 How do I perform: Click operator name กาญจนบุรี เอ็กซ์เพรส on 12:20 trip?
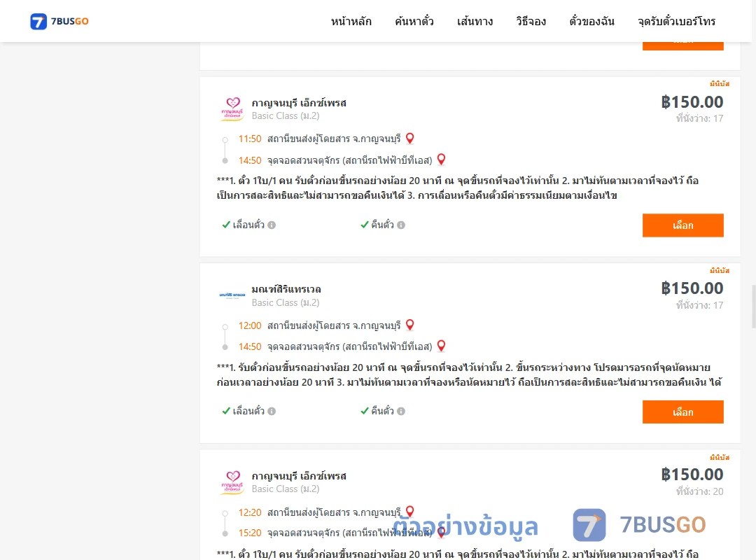click(x=299, y=475)
